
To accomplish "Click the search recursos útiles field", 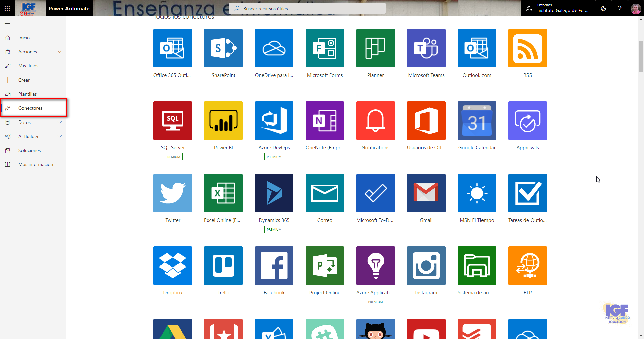I will [x=307, y=8].
